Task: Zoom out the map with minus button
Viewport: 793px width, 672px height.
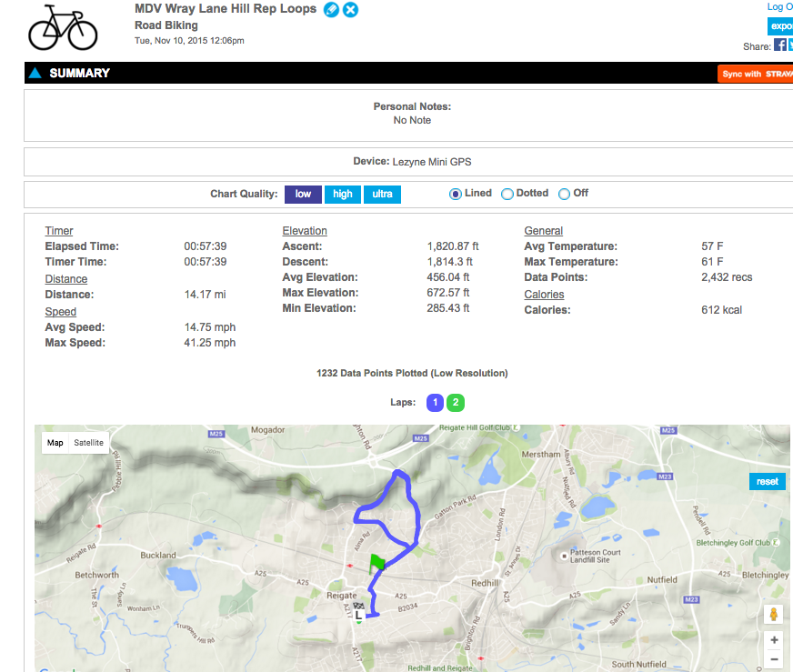Action: pos(774,659)
